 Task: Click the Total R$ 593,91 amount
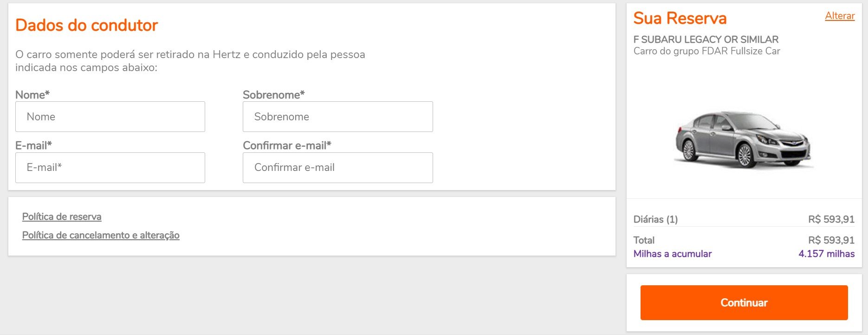click(x=831, y=240)
